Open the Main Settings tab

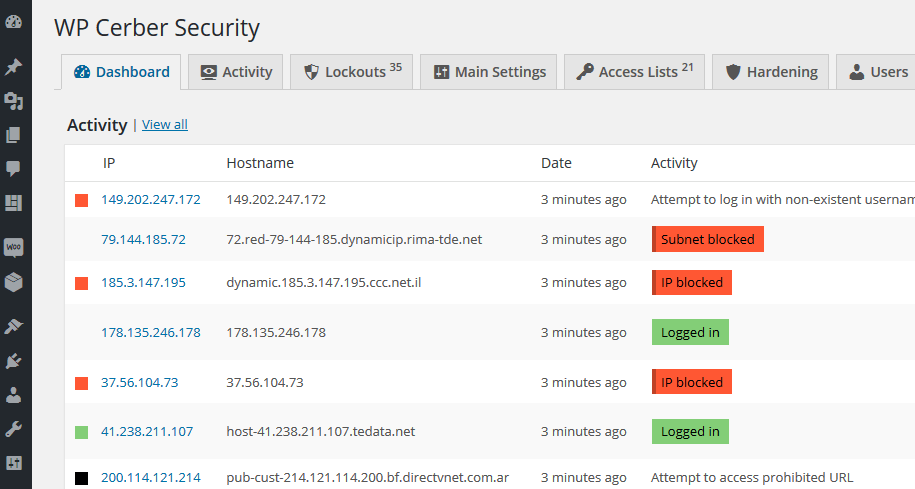coord(488,72)
